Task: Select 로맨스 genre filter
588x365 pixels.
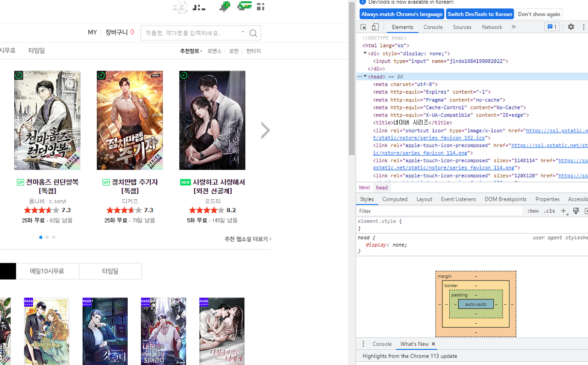Action: (215, 51)
